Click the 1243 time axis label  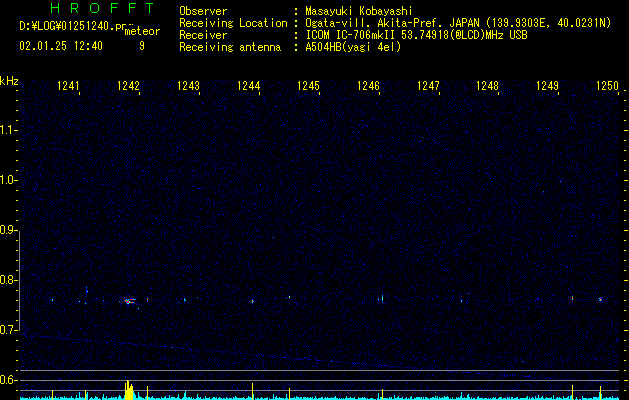click(188, 86)
